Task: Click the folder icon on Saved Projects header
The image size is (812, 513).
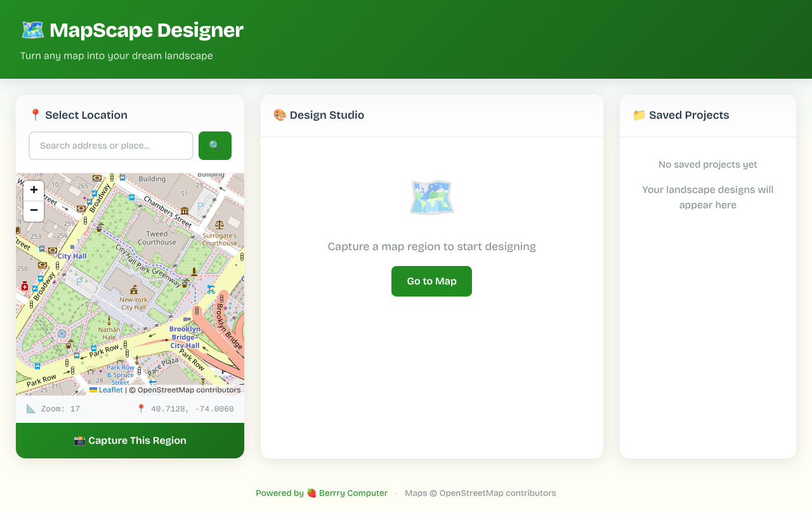Action: tap(638, 115)
